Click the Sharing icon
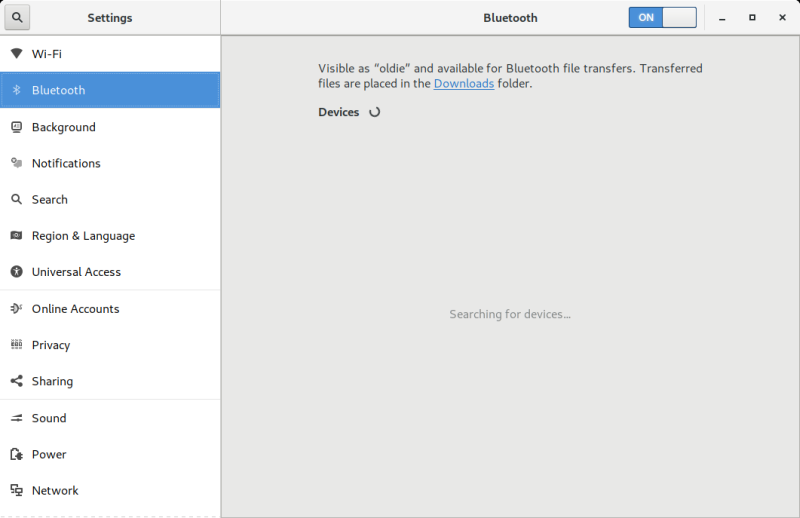Screen dimensions: 800x518 point(16,381)
